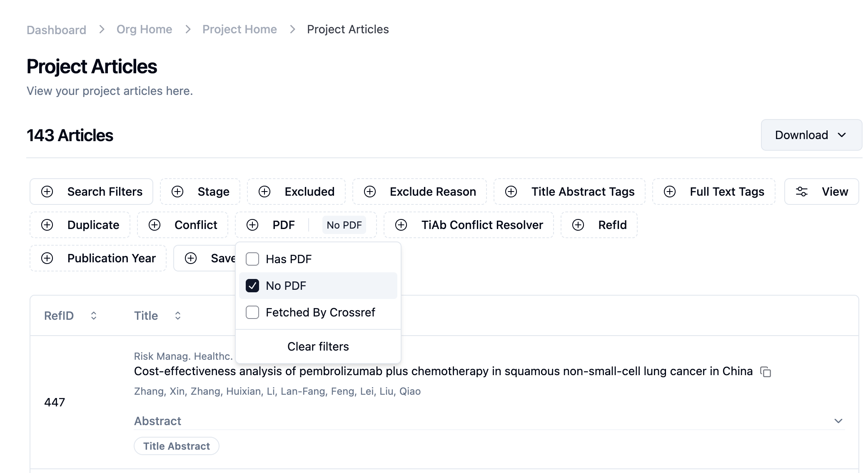Check the Has PDF checkbox
The width and height of the screenshot is (868, 473).
click(x=252, y=259)
